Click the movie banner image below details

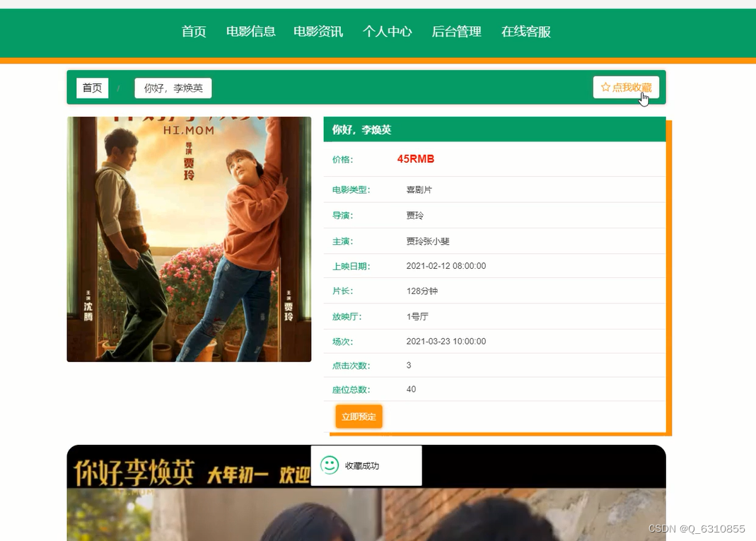click(366, 493)
